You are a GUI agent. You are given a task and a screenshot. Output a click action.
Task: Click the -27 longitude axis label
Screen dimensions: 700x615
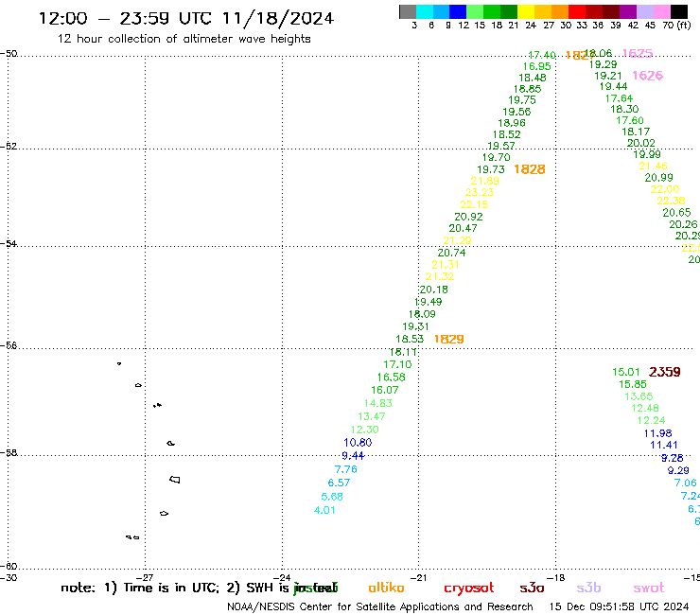tap(145, 578)
